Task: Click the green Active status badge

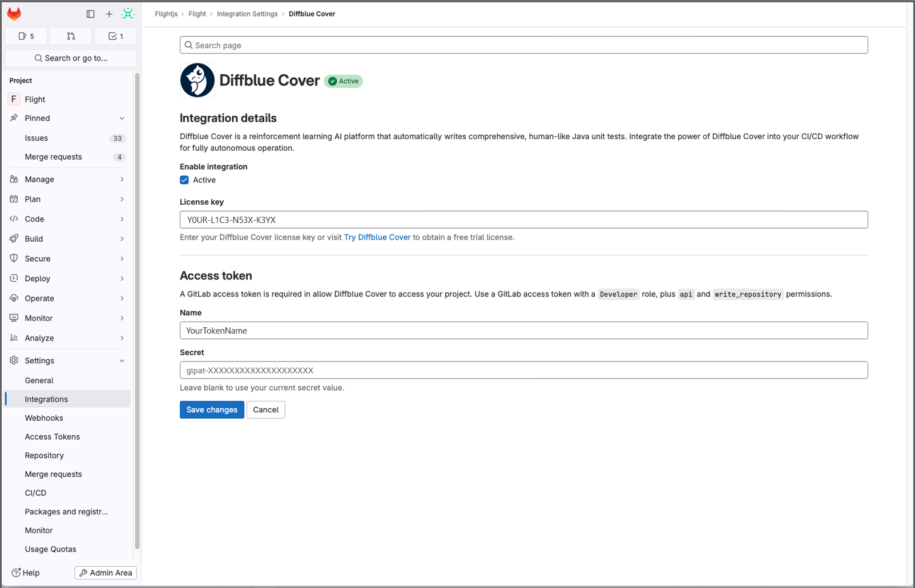Action: click(x=344, y=81)
